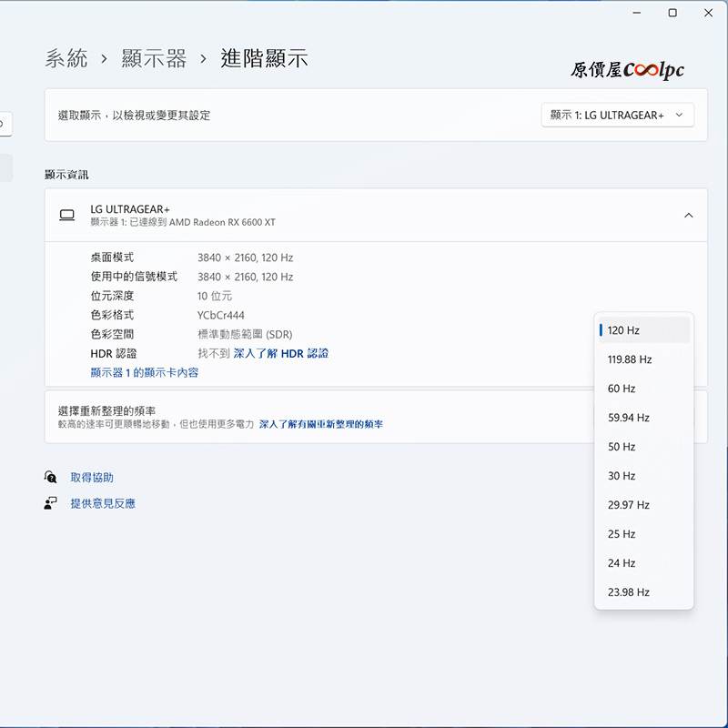Click the 取得協助 help link
This screenshot has width=728, height=728.
pos(92,477)
